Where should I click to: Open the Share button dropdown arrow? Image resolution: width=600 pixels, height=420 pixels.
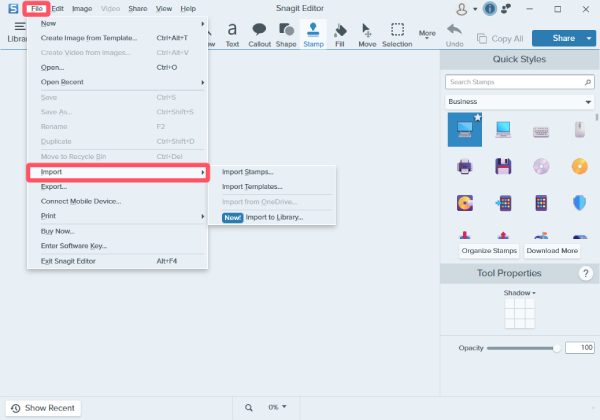click(x=589, y=38)
